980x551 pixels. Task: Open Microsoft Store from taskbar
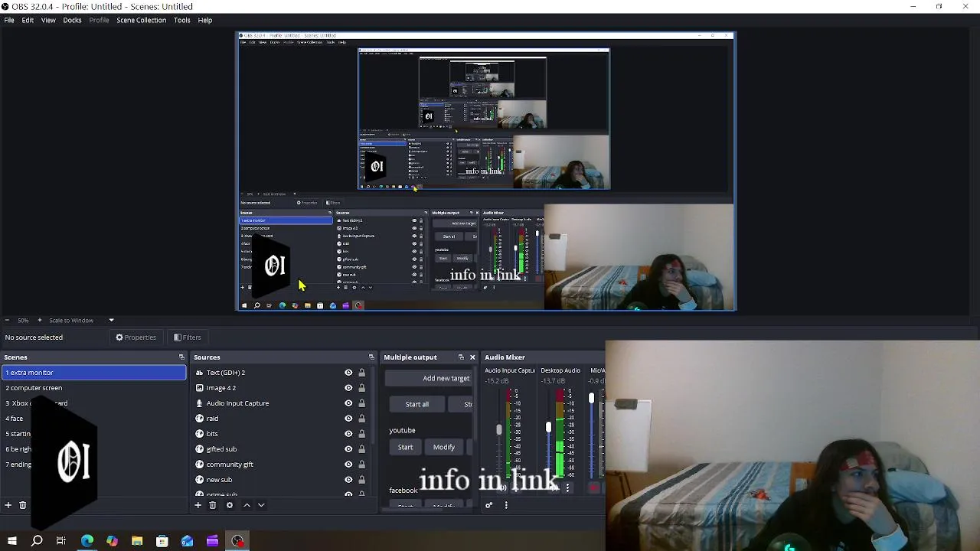162,541
